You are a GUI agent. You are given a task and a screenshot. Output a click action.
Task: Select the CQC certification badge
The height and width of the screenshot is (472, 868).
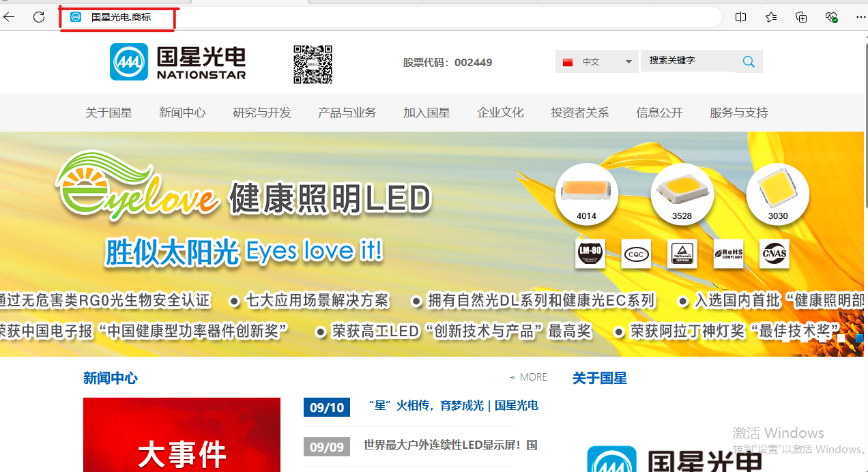636,253
